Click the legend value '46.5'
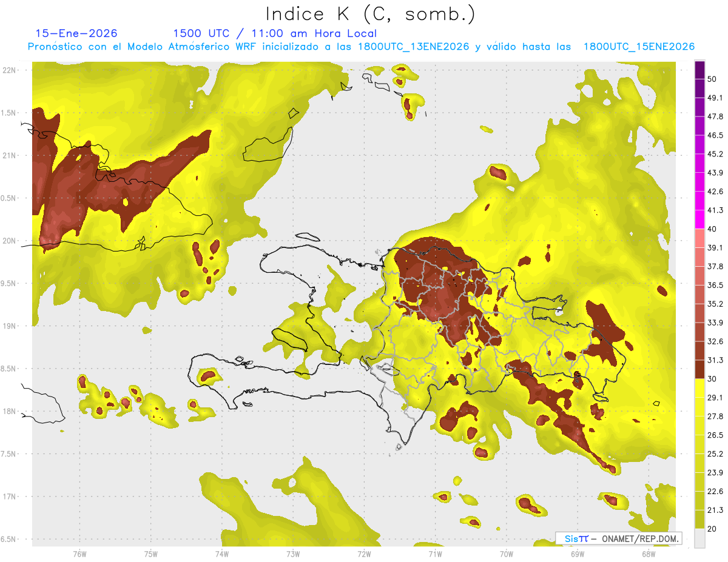The width and height of the screenshot is (728, 562). click(x=715, y=135)
